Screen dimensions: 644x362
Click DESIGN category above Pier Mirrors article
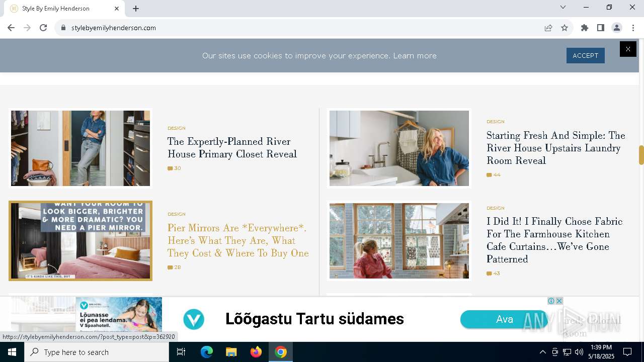(177, 214)
